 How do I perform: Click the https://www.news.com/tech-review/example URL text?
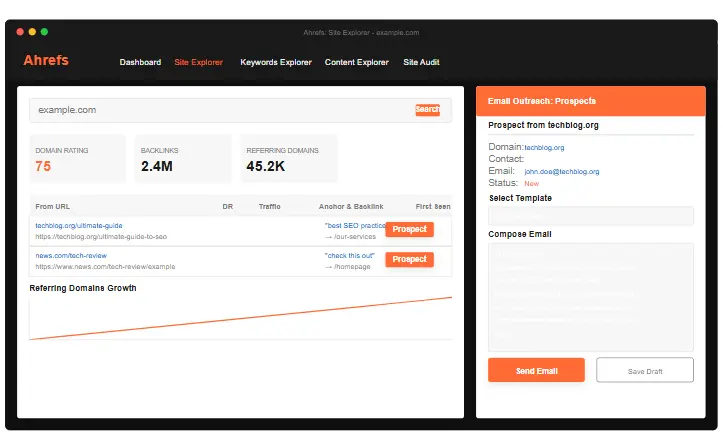pos(105,266)
